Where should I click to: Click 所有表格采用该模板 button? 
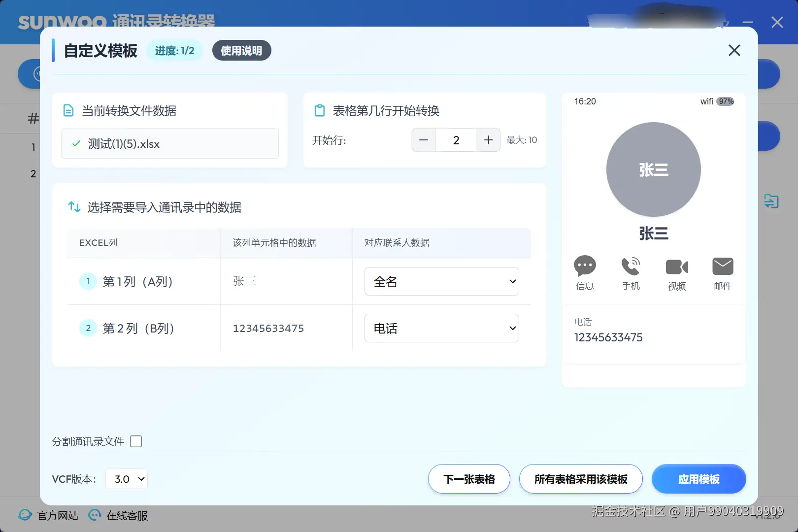pos(581,479)
